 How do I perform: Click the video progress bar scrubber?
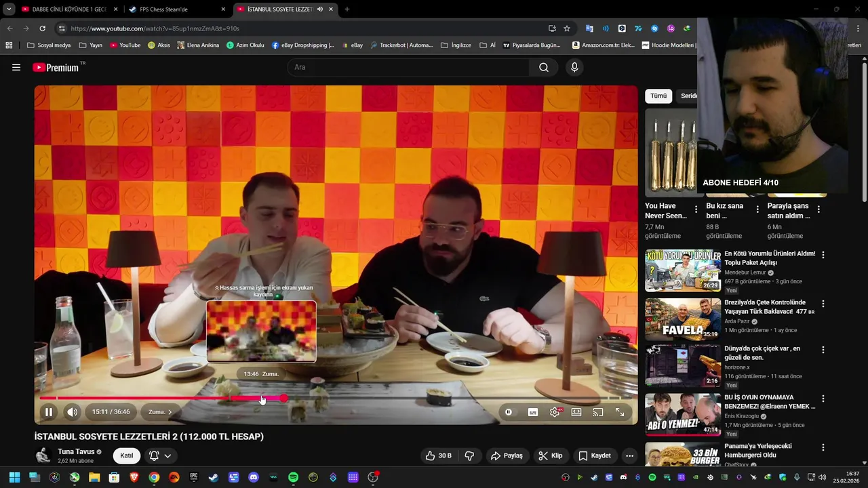(283, 399)
